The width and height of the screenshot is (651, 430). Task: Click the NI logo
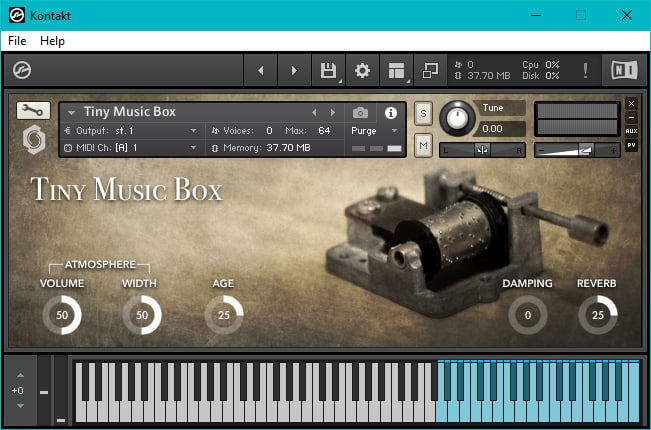tap(624, 70)
